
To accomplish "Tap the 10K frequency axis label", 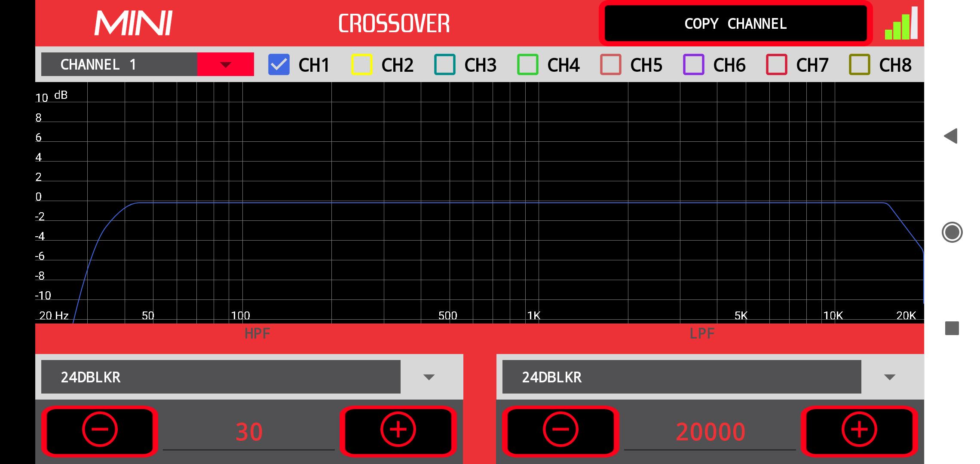I will [833, 316].
